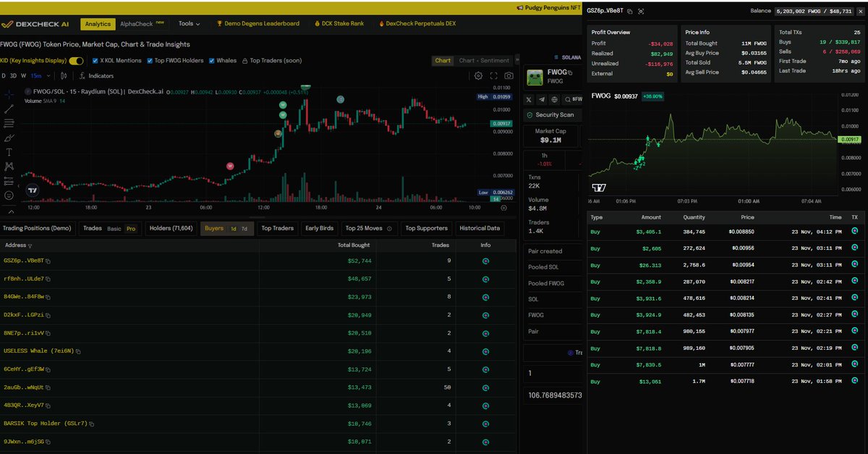
Task: Uncheck Top FWOG Holders checkbox
Action: pos(150,61)
